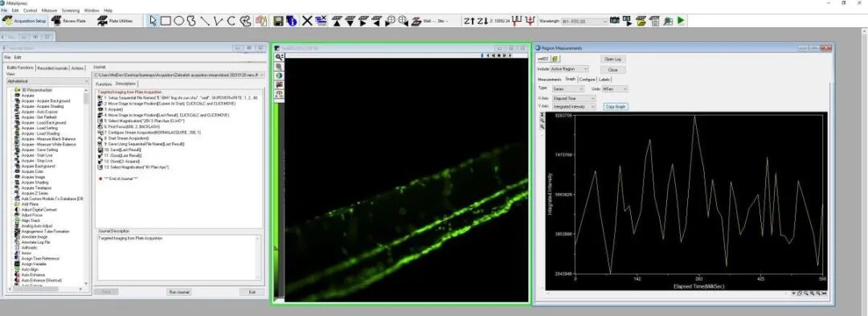Select the single line tool

coord(205,21)
